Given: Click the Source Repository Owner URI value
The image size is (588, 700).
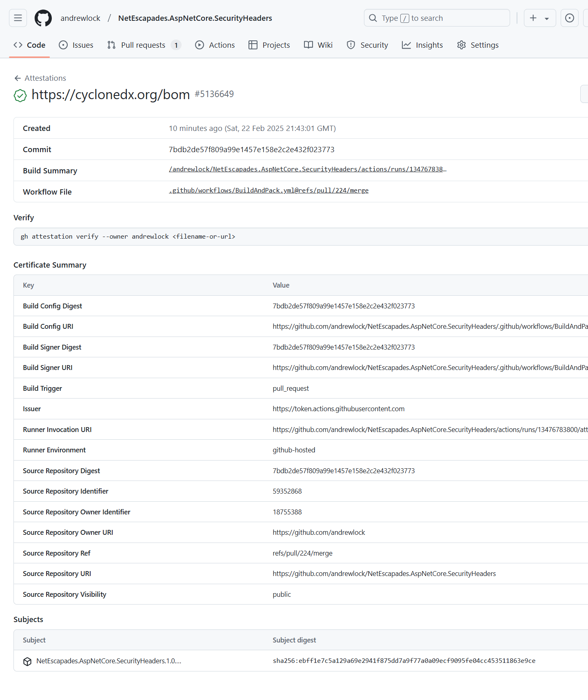Looking at the screenshot, I should pos(319,532).
